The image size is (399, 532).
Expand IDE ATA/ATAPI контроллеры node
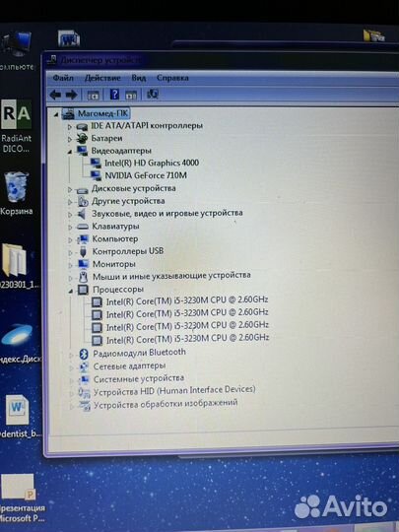(x=69, y=127)
